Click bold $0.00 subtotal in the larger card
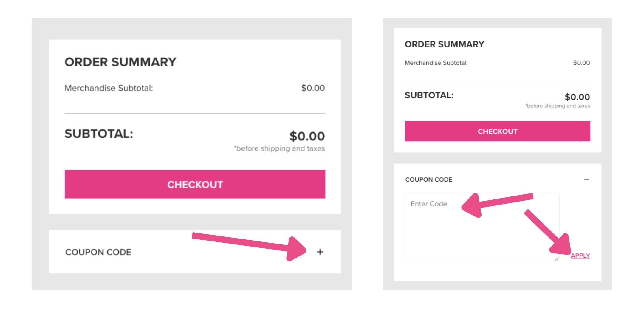 (x=307, y=136)
